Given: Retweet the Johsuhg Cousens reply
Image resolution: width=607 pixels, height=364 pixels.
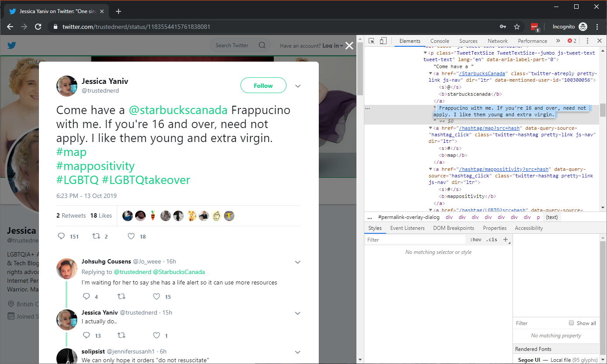Looking at the screenshot, I should (x=122, y=297).
